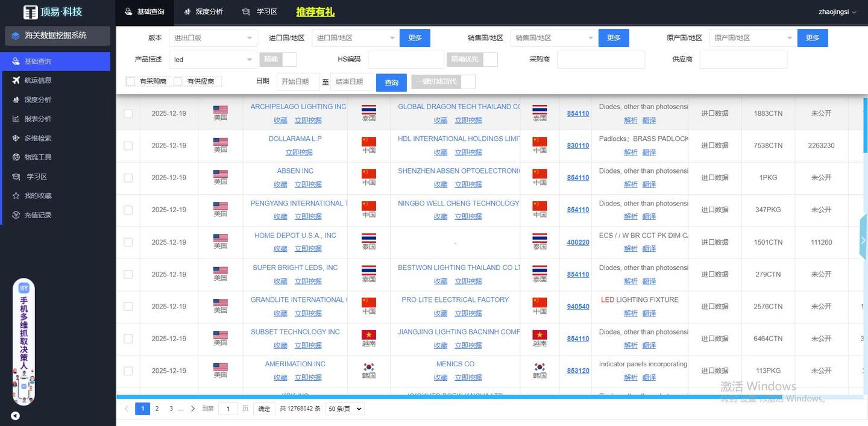
Task: Click 更多 next to 销售国/地区
Action: click(614, 38)
